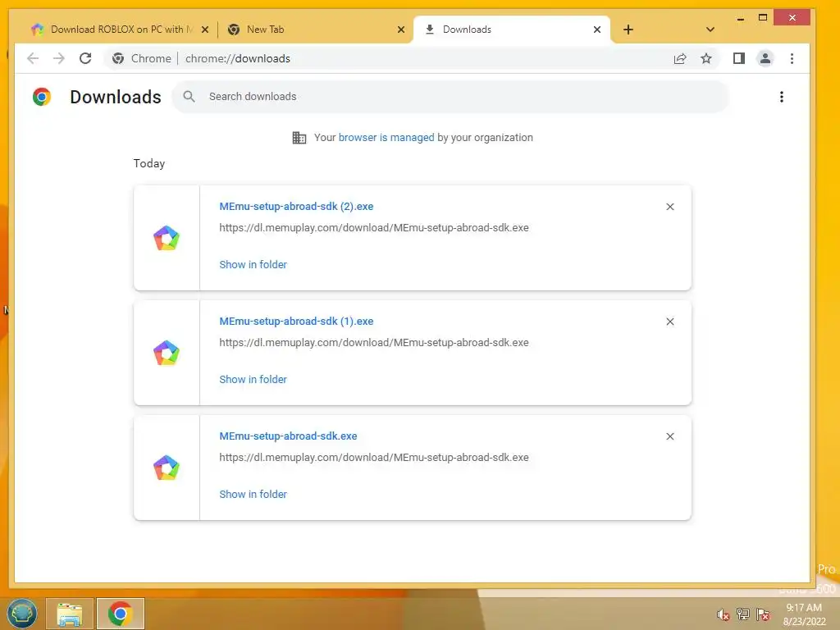Click the taskbar clock showing 9:17 AM
Viewport: 840px width, 630px height.
[804, 614]
